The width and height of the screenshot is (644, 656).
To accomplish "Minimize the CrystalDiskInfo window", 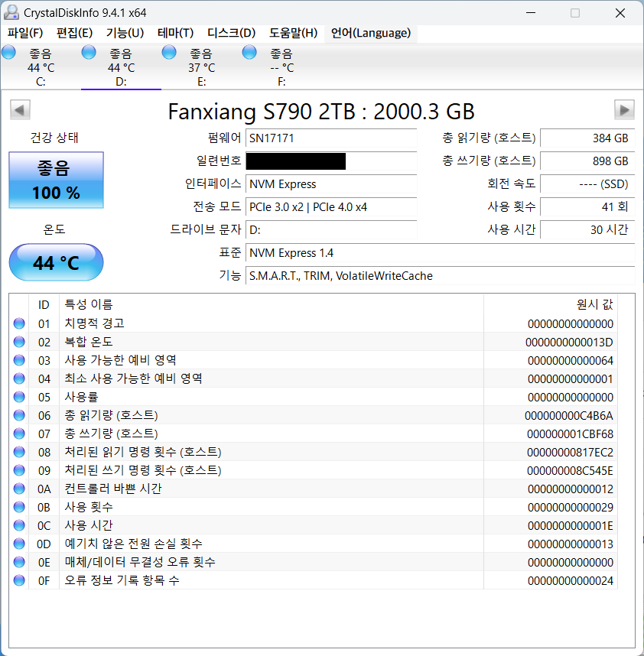I will [x=531, y=13].
